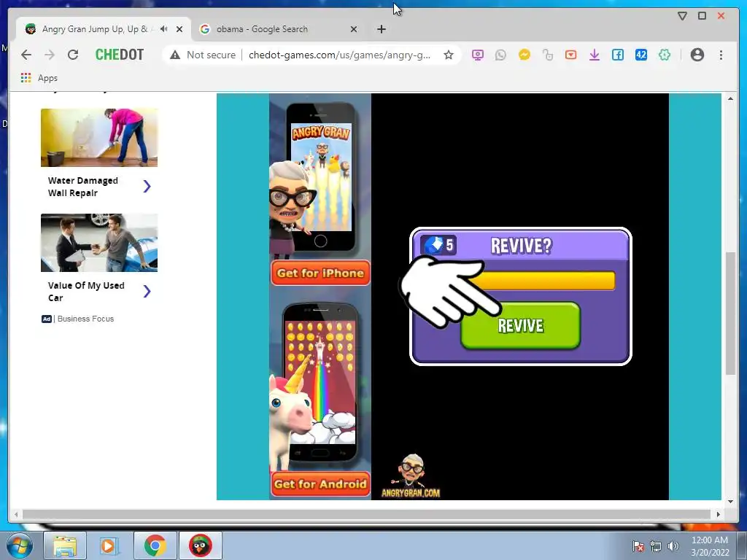Click the scroll up arrow of page

(x=730, y=98)
